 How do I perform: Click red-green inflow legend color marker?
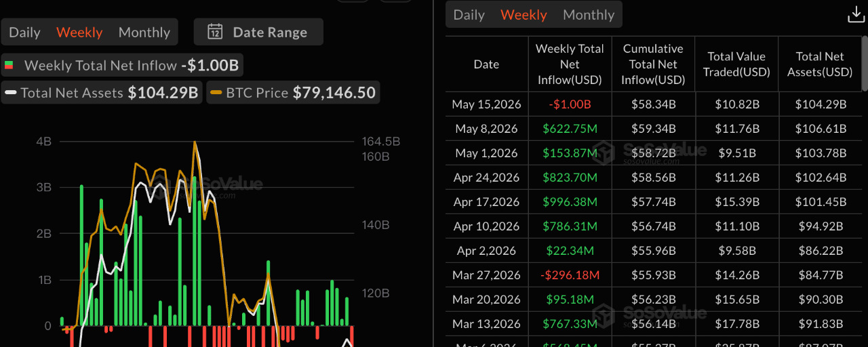9,66
